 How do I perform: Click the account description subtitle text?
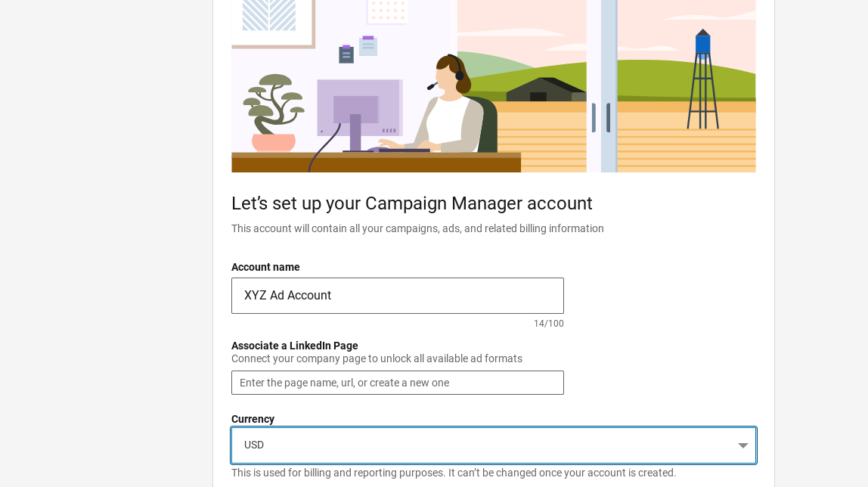pyautogui.click(x=417, y=228)
